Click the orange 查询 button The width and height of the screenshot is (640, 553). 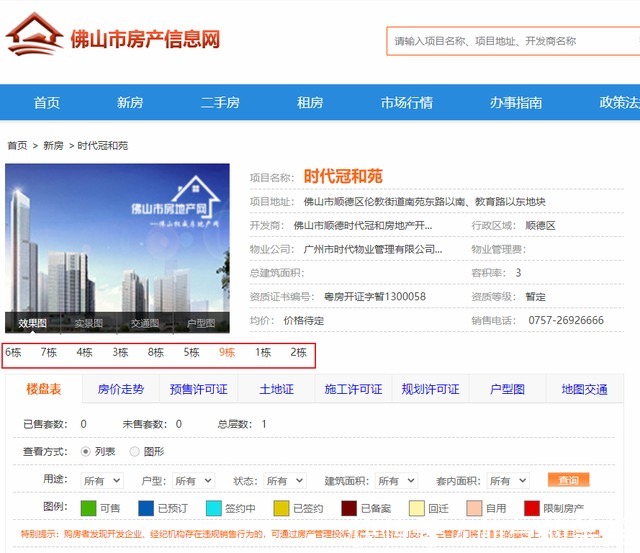[569, 480]
